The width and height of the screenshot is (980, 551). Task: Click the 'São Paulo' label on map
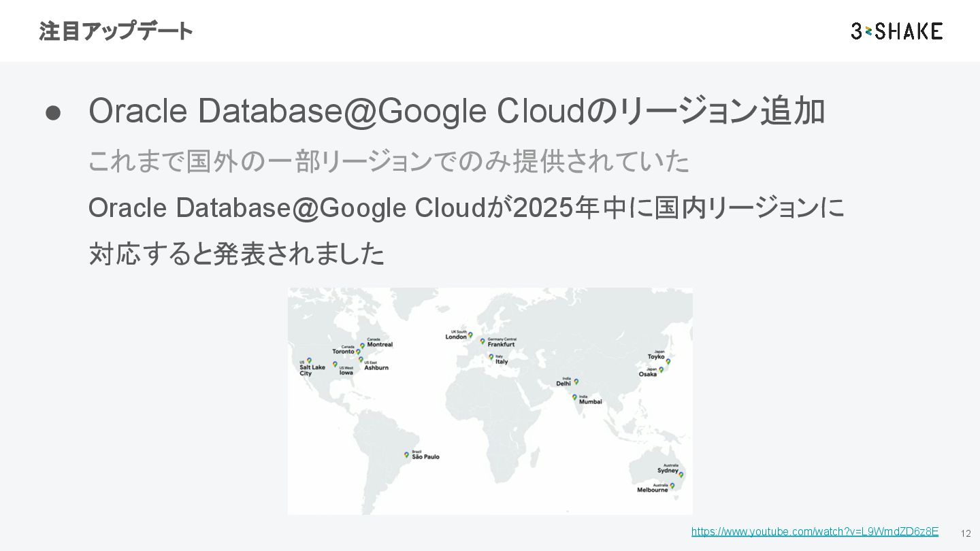pyautogui.click(x=426, y=456)
